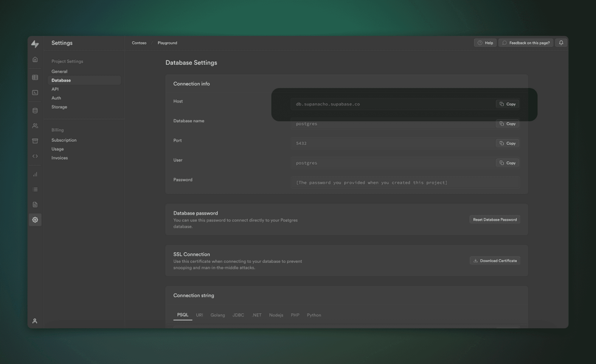
Task: Open the Table editor sidebar icon
Action: pos(35,77)
